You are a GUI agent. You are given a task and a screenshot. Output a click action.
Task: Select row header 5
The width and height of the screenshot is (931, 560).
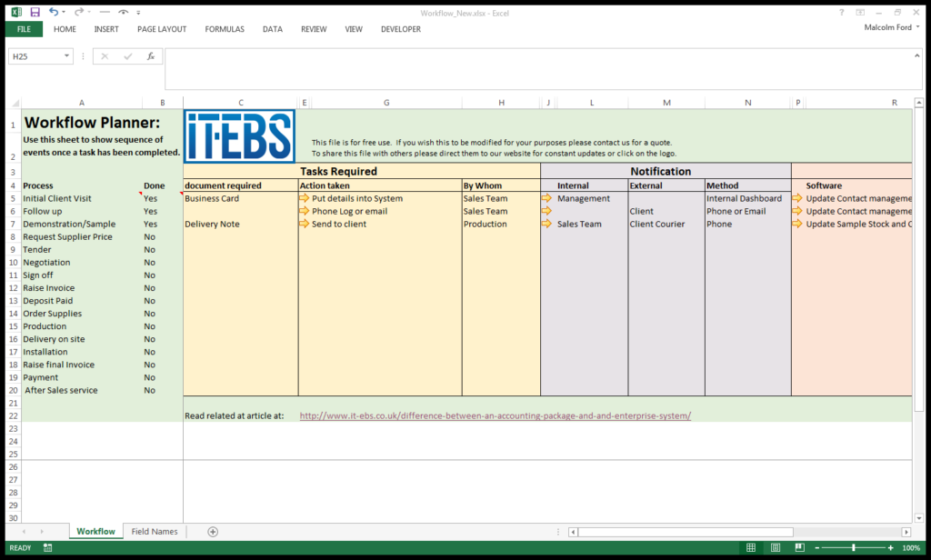13,198
